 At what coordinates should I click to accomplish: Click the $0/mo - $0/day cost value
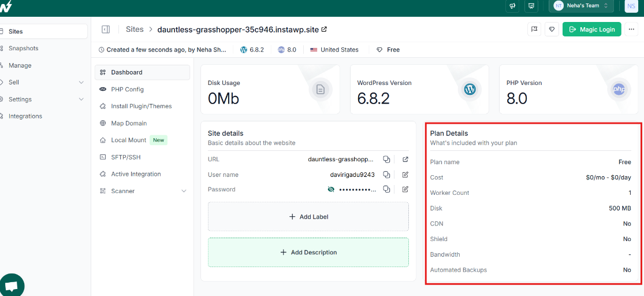(x=608, y=177)
